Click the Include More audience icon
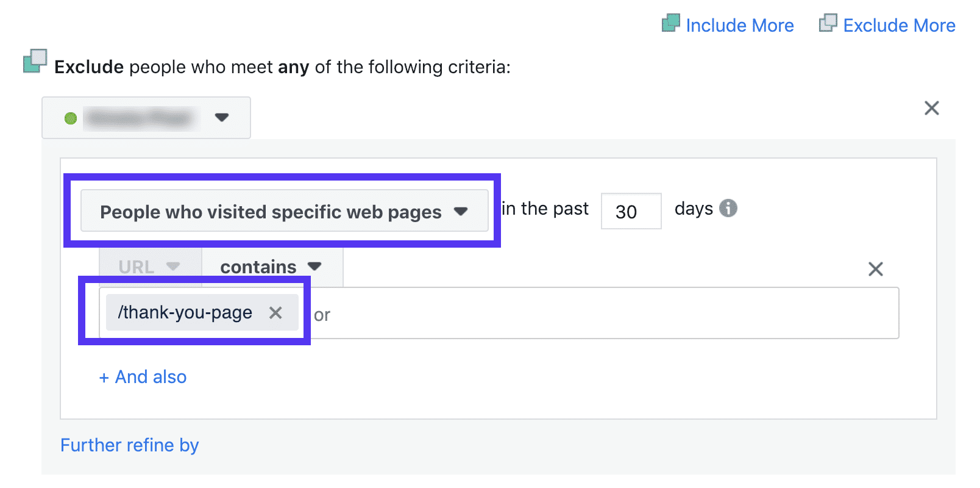 [670, 24]
